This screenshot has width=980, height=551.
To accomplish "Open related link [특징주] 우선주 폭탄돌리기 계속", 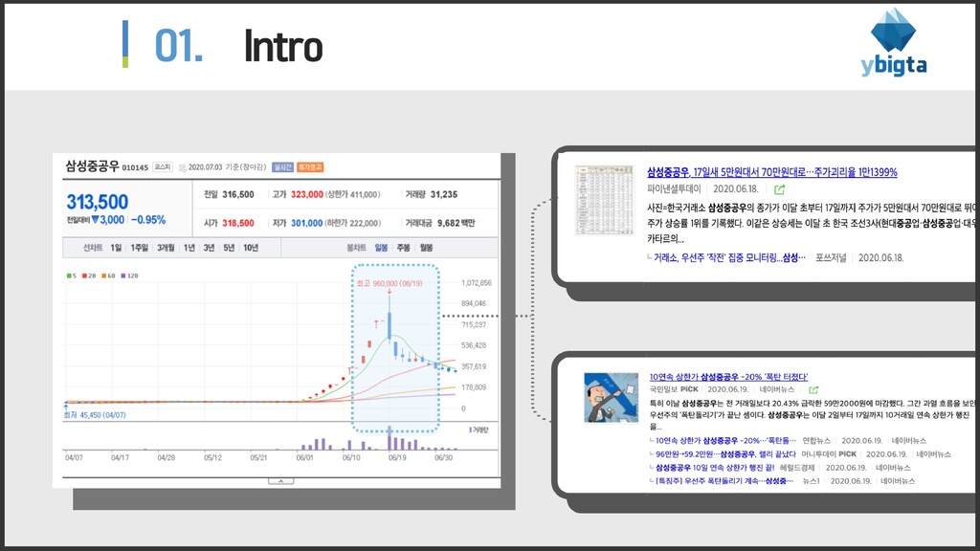I will pyautogui.click(x=724, y=481).
